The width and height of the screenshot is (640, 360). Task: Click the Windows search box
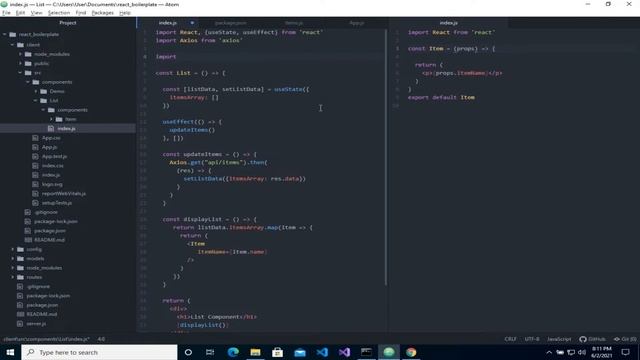point(100,352)
